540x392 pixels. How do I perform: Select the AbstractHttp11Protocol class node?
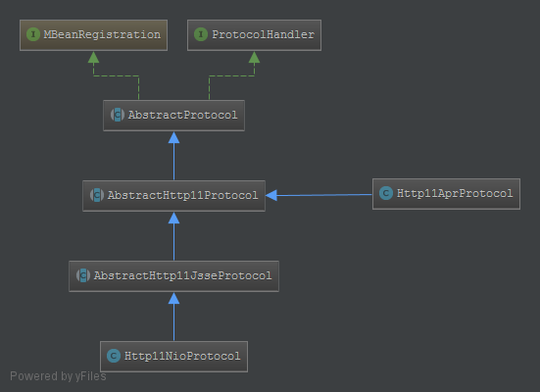173,196
